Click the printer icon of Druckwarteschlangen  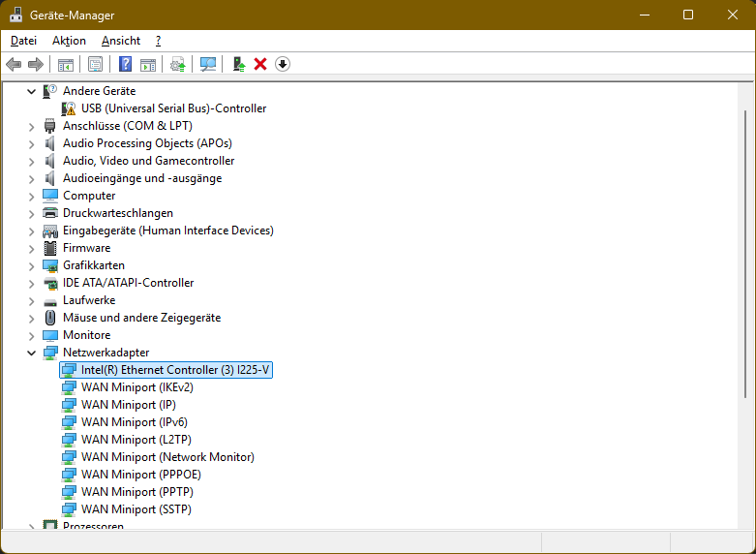(50, 213)
